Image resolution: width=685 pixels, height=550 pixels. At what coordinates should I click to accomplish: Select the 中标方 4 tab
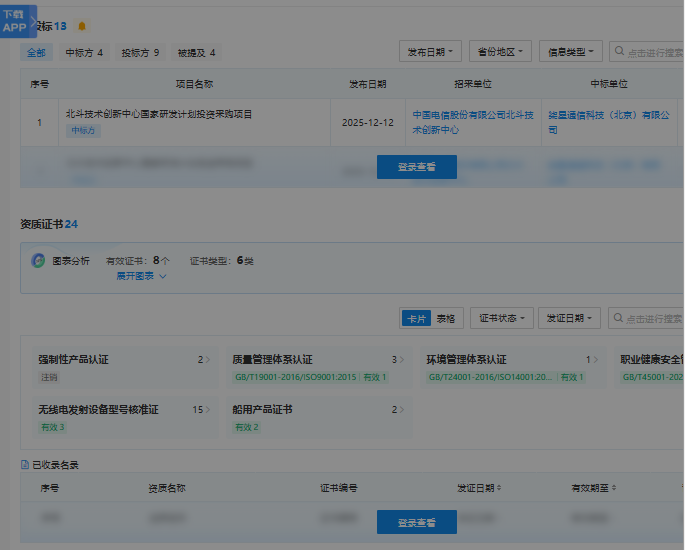click(84, 52)
